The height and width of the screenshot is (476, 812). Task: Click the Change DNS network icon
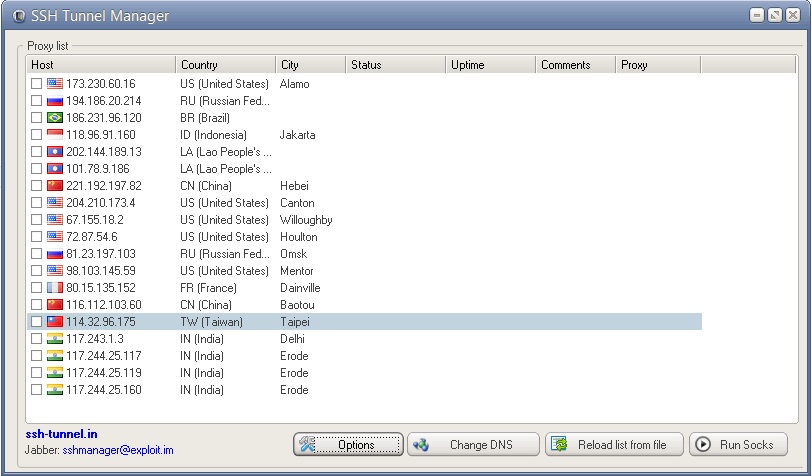pyautogui.click(x=420, y=445)
